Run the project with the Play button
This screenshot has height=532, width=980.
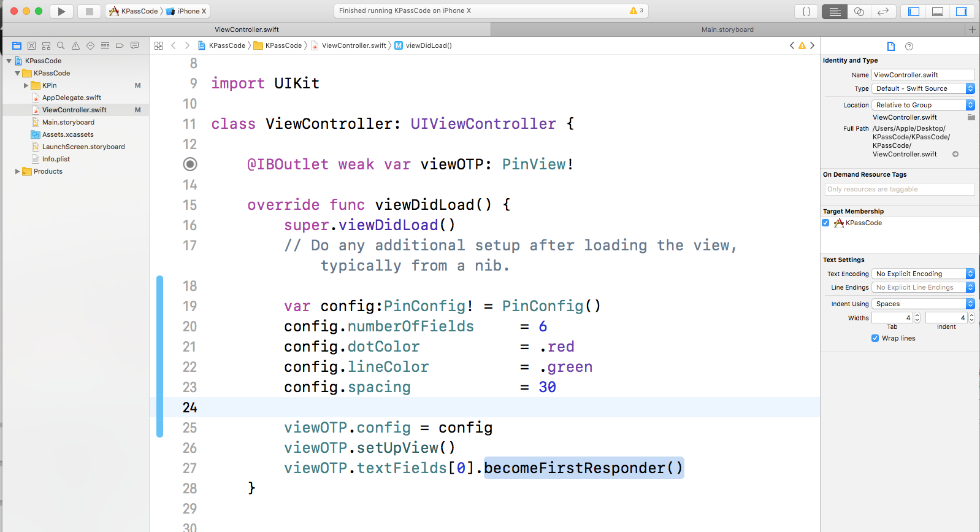tap(61, 11)
